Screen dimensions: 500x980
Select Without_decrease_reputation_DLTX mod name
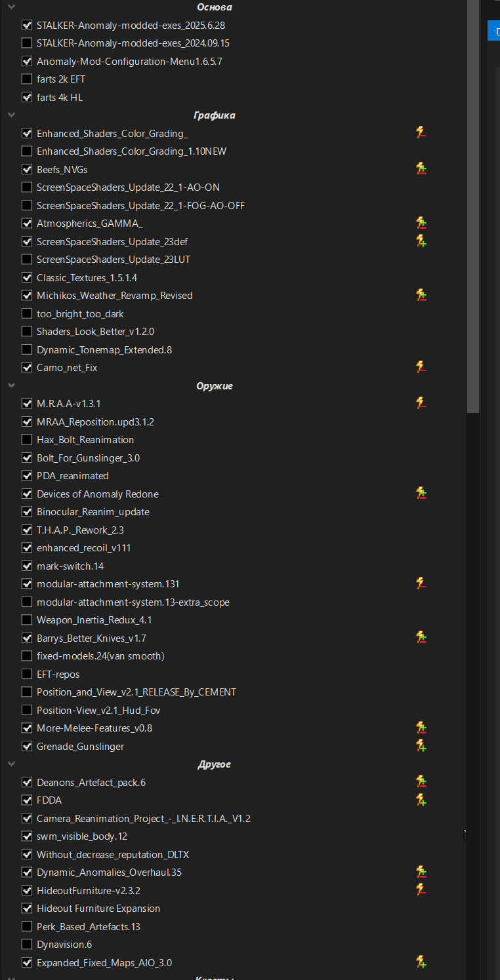(x=113, y=854)
